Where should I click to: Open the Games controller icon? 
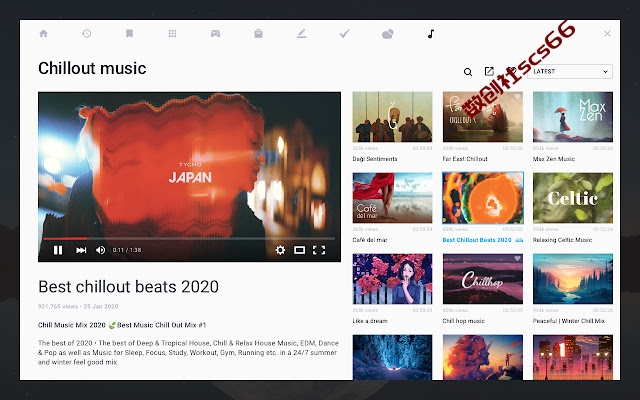215,33
